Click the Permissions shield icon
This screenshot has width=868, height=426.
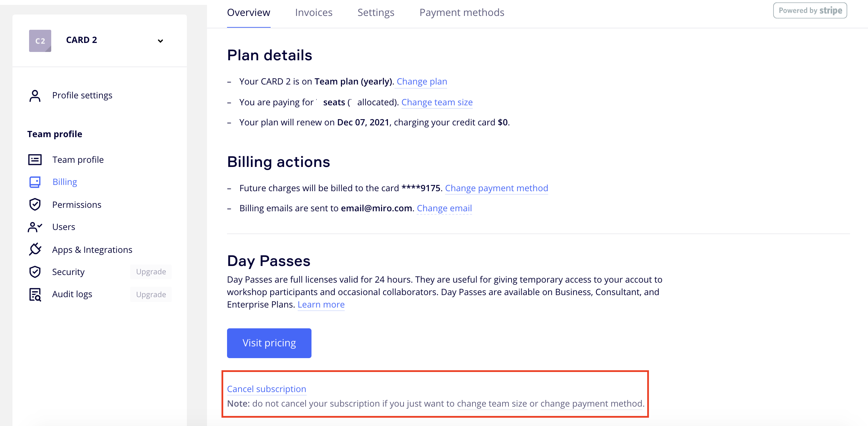35,205
